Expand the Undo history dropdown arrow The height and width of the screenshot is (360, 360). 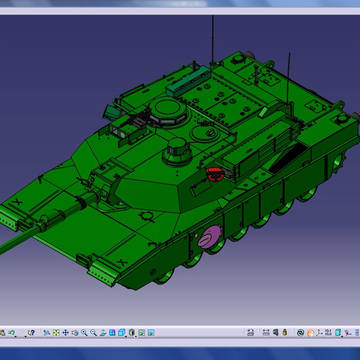click(15, 336)
